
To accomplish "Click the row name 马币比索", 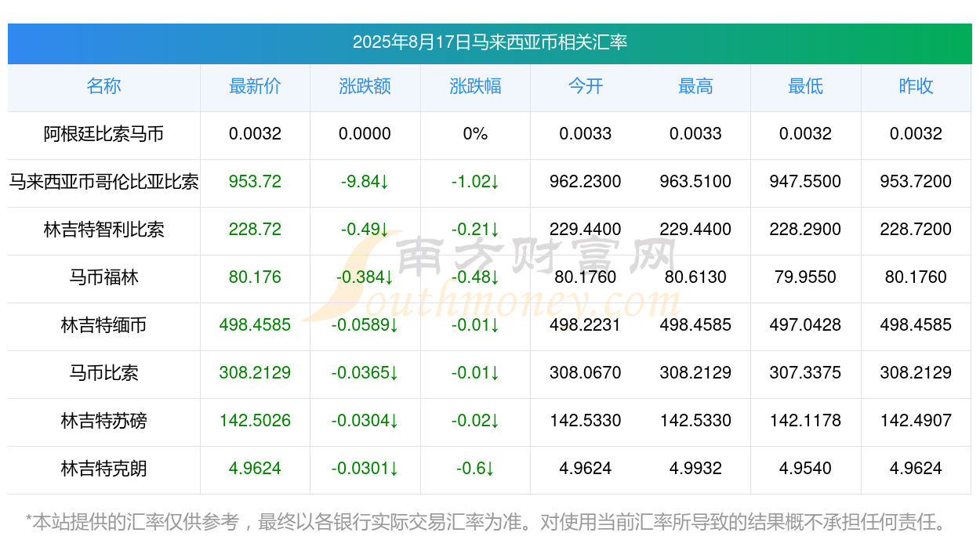I will [103, 373].
